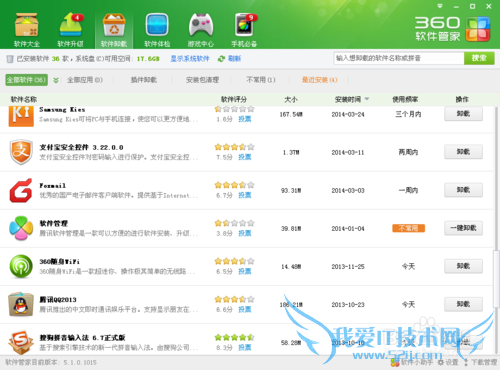Open the title bar dropdown menu arrow
This screenshot has width=500, height=370.
pyautogui.click(x=440, y=6)
